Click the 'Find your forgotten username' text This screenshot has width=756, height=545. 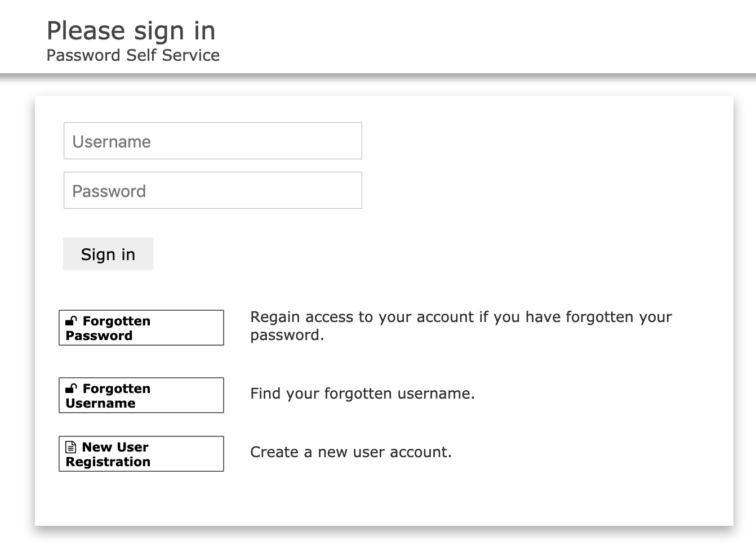pyautogui.click(x=362, y=394)
